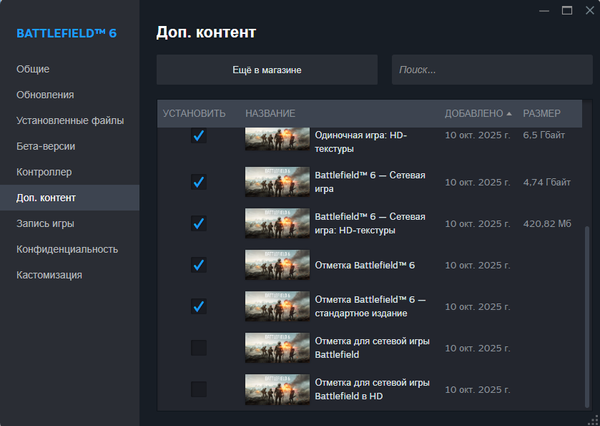Click thumbnail of Отметка для сетевой игры Battlefield
The width and height of the screenshot is (600, 426).
tap(277, 347)
